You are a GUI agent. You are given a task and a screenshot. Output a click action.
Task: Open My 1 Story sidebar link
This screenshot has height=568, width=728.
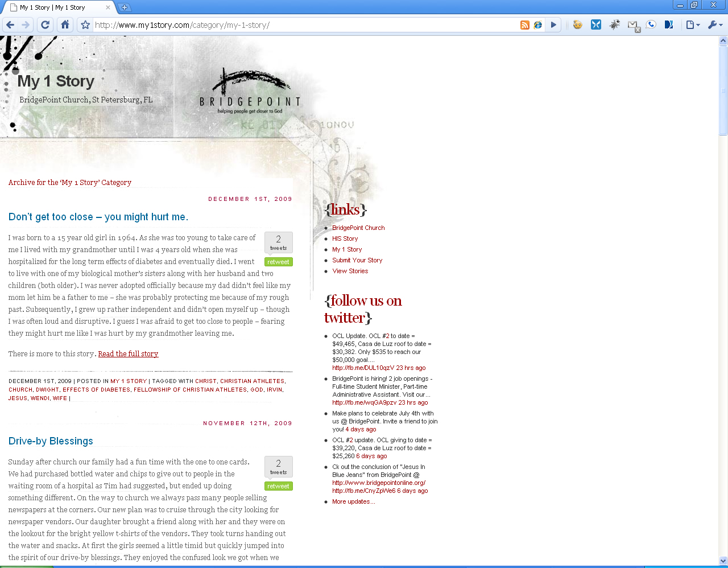[x=347, y=249]
